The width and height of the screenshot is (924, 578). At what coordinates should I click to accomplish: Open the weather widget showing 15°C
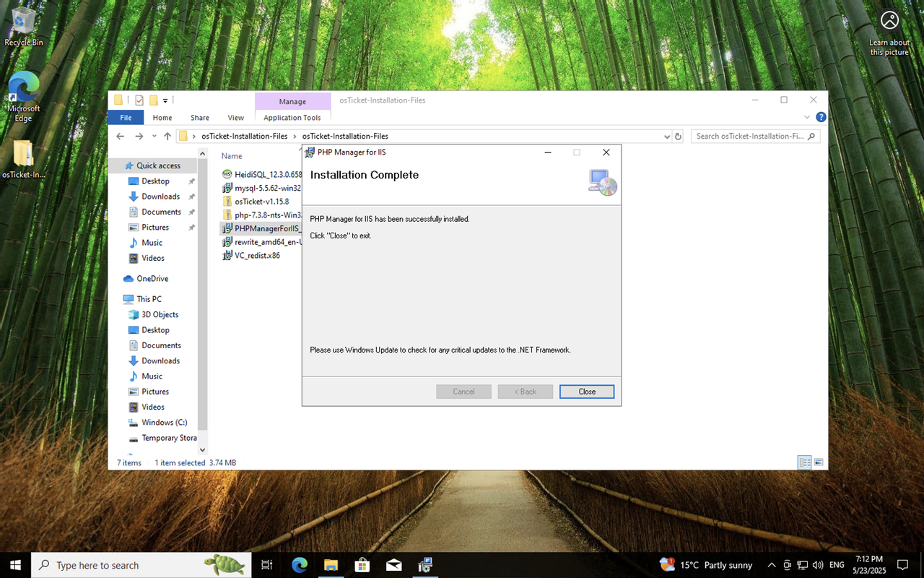click(706, 565)
